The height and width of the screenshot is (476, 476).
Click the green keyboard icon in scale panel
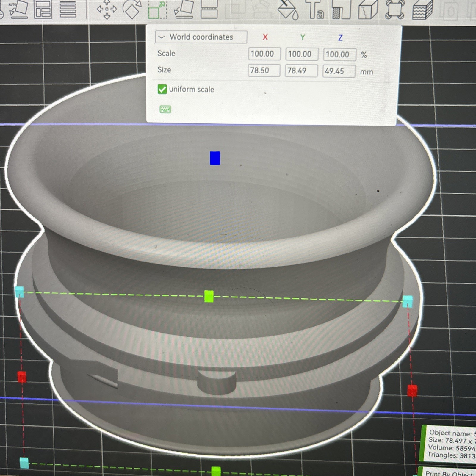coord(165,109)
